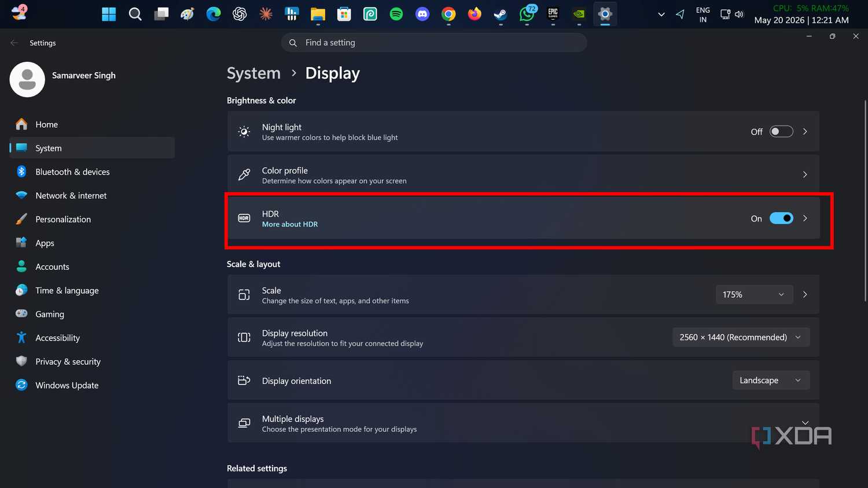Expand the Multiple displays section
Viewport: 868px width, 488px height.
click(805, 423)
